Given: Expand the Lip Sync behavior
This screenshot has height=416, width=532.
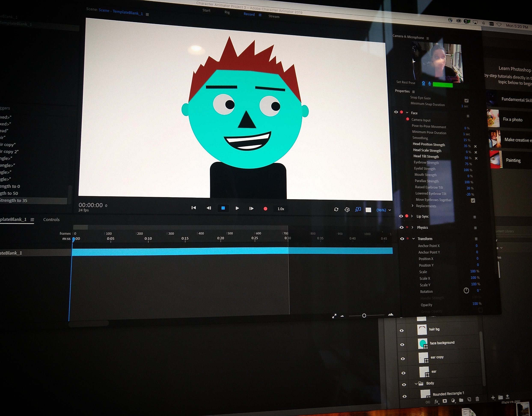Looking at the screenshot, I should click(x=412, y=216).
